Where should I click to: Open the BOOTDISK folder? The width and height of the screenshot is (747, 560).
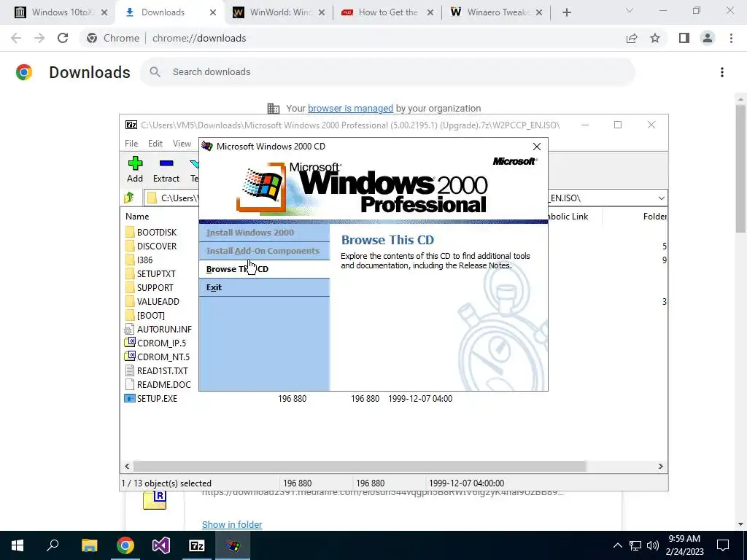point(151,233)
